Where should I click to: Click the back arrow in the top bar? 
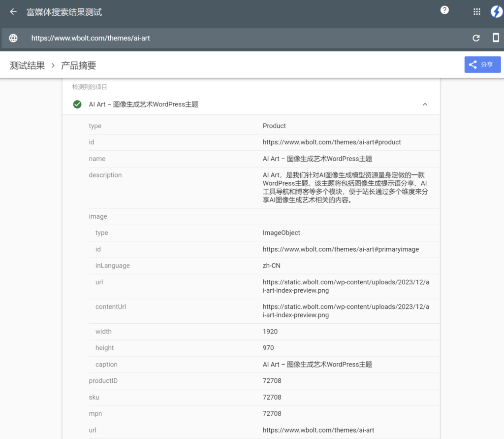[12, 11]
